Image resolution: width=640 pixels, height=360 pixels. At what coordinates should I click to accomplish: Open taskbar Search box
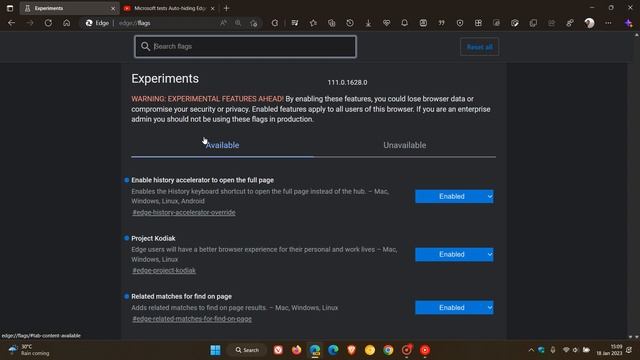[247, 350]
